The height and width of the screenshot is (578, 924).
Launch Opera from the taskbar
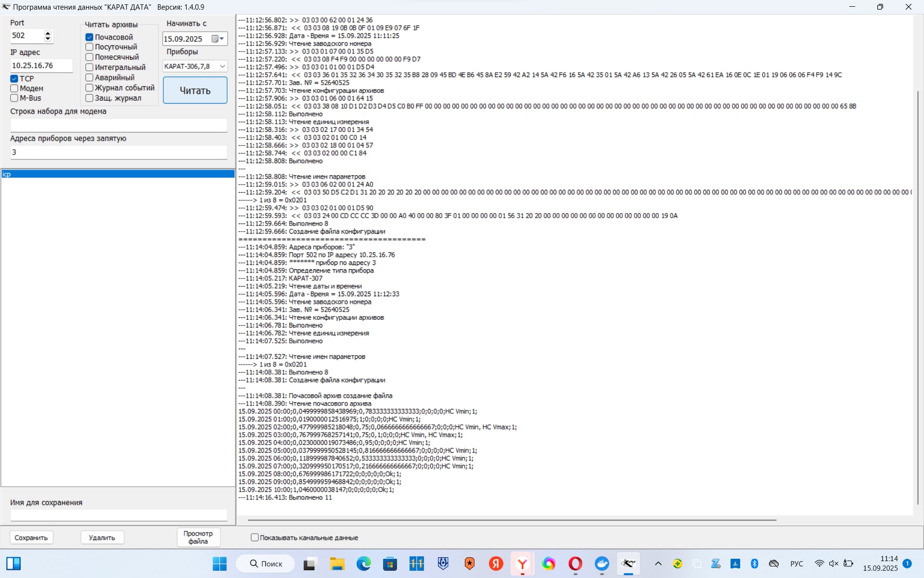click(575, 563)
